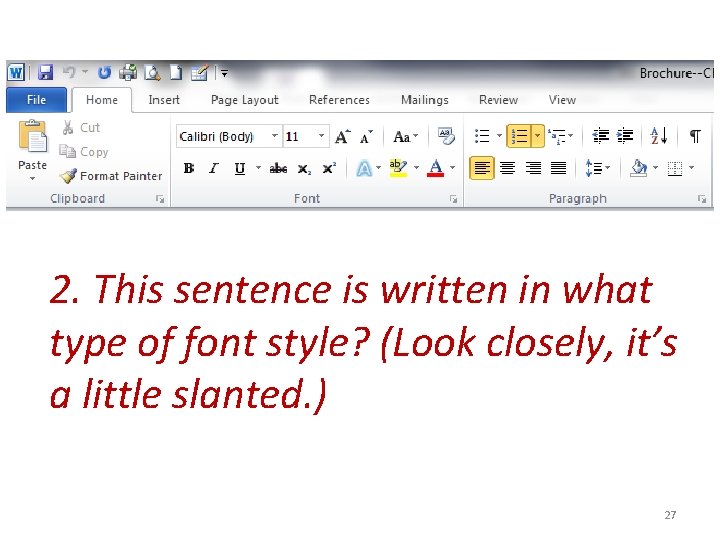This screenshot has width=720, height=540.
Task: Open the Clipboard dialog launcher
Action: (160, 199)
